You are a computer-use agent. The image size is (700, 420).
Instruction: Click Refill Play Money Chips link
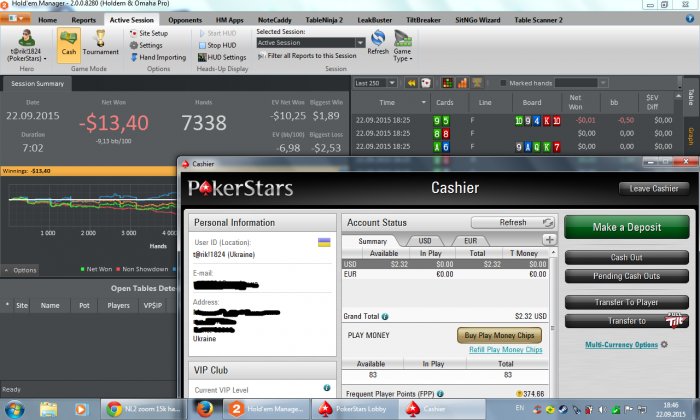[505, 349]
